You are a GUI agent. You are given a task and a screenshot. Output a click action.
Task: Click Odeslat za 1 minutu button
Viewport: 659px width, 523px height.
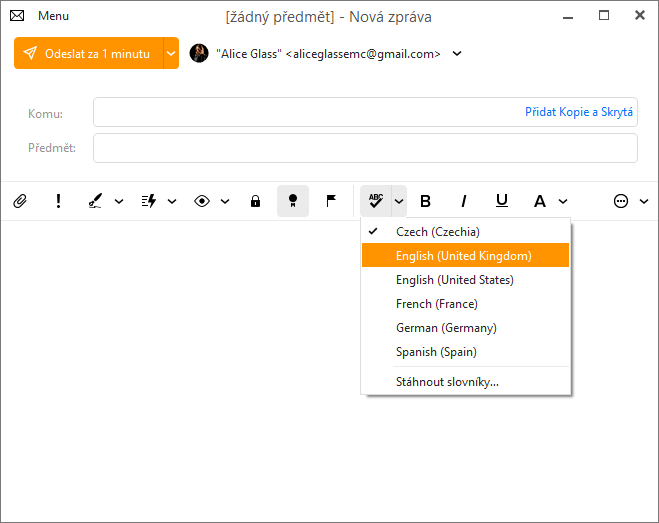[x=89, y=53]
